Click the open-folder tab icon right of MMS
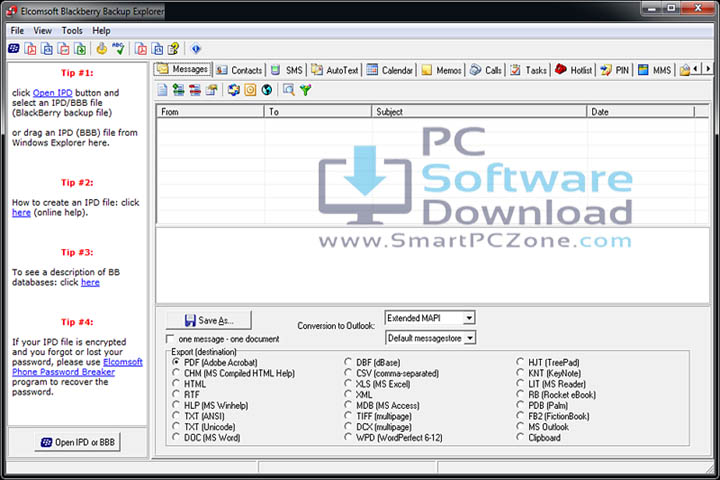 (685, 70)
